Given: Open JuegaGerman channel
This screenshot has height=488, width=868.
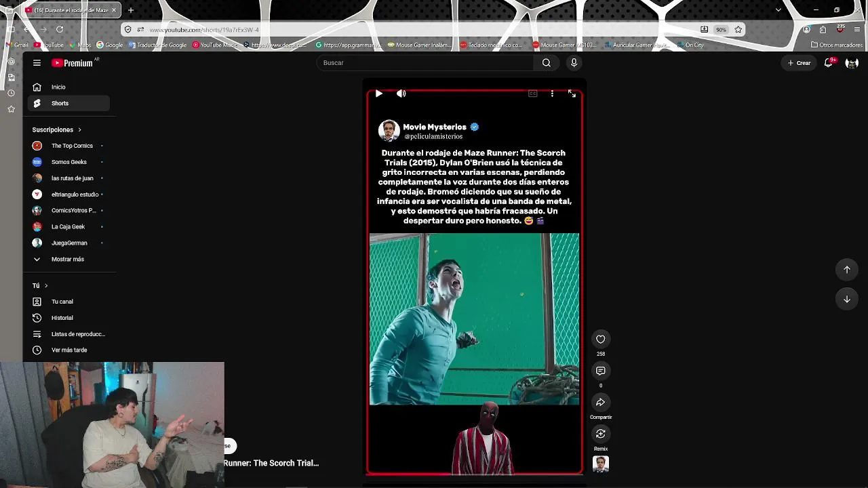Looking at the screenshot, I should pos(68,243).
